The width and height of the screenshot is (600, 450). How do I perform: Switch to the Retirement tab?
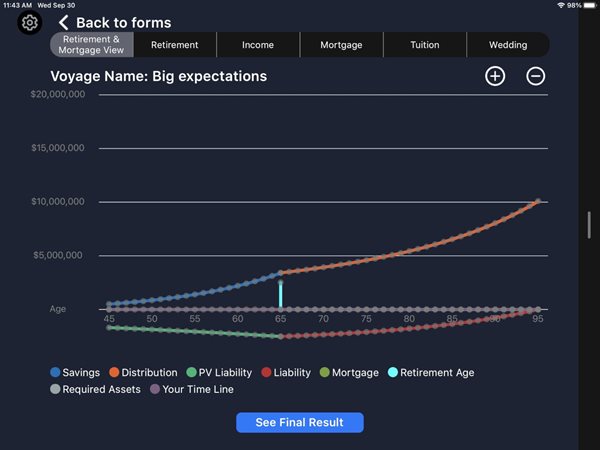click(175, 45)
